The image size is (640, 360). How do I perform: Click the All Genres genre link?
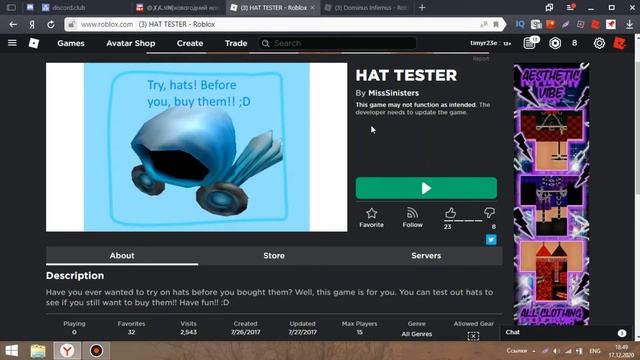point(416,334)
